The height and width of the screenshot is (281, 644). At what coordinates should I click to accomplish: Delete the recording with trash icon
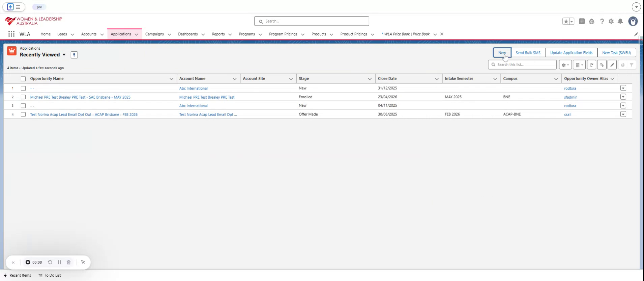pos(69,262)
